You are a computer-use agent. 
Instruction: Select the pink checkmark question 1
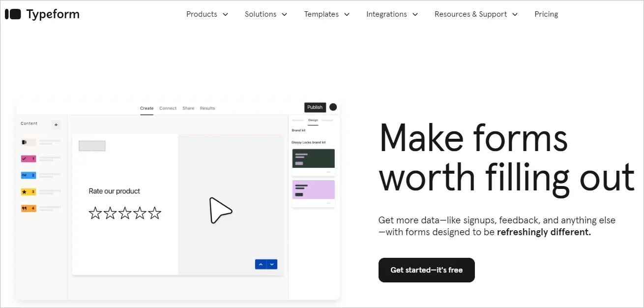[x=29, y=159]
